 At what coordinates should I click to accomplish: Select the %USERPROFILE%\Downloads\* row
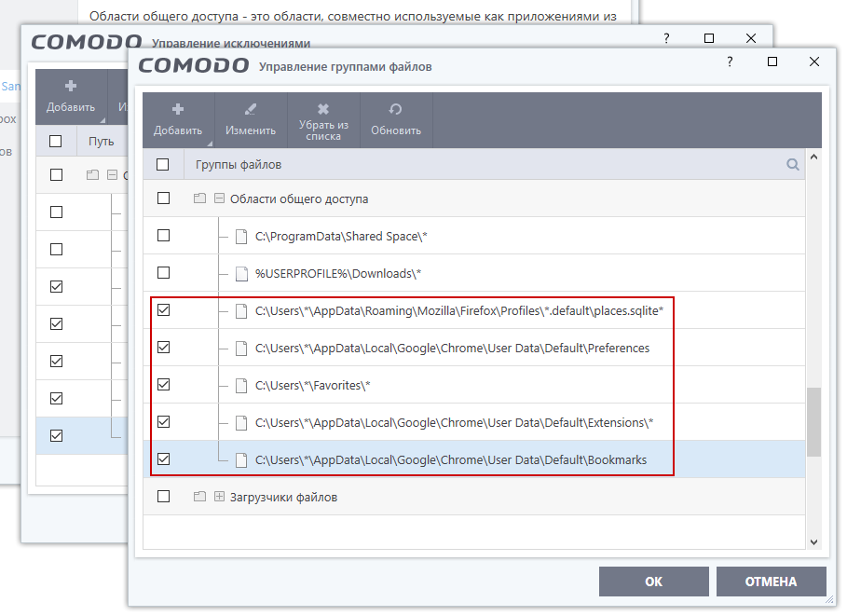[474, 273]
